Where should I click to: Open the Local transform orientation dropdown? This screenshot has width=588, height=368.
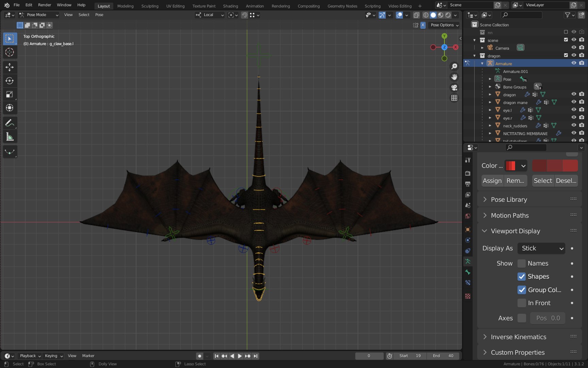(x=210, y=15)
